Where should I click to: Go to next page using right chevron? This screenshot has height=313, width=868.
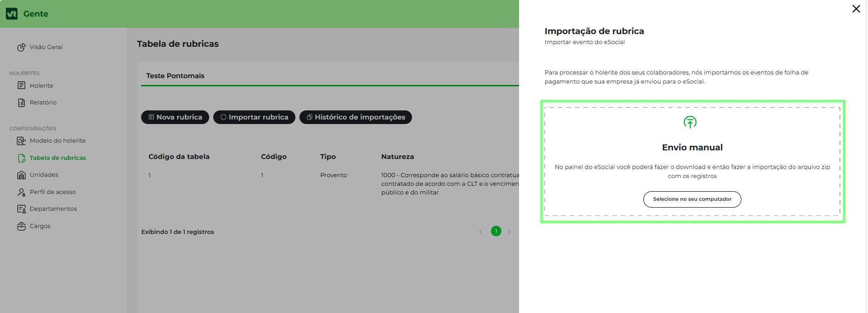coord(510,232)
